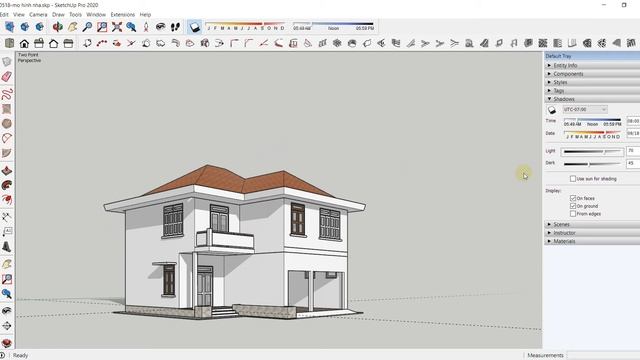
Task: Expand the Tags panel
Action: tap(592, 91)
